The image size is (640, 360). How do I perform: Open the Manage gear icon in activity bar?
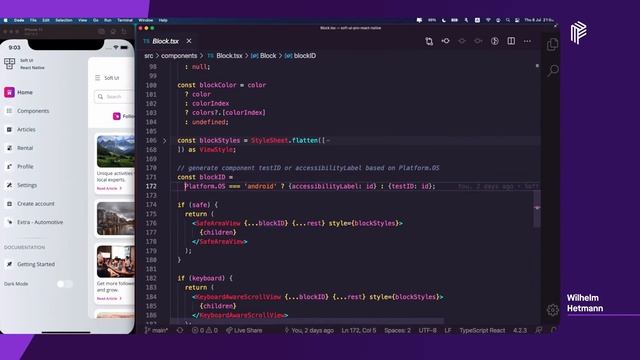pos(553,310)
